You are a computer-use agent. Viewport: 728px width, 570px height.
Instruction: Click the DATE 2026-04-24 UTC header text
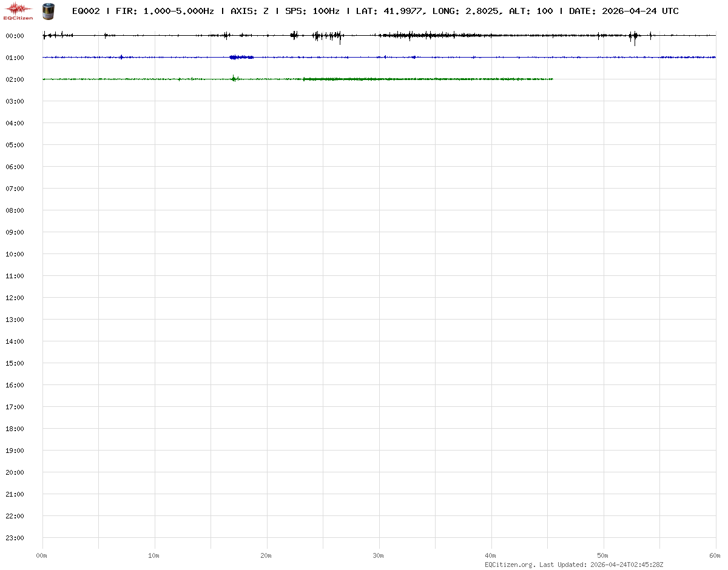(x=624, y=11)
